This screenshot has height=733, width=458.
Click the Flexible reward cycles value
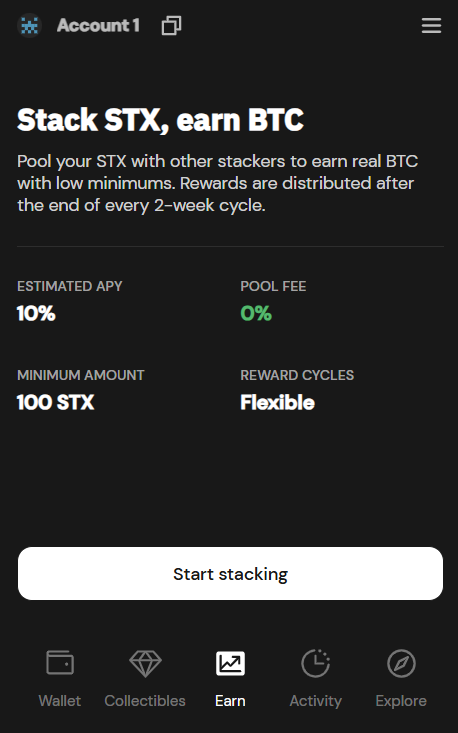click(x=277, y=402)
